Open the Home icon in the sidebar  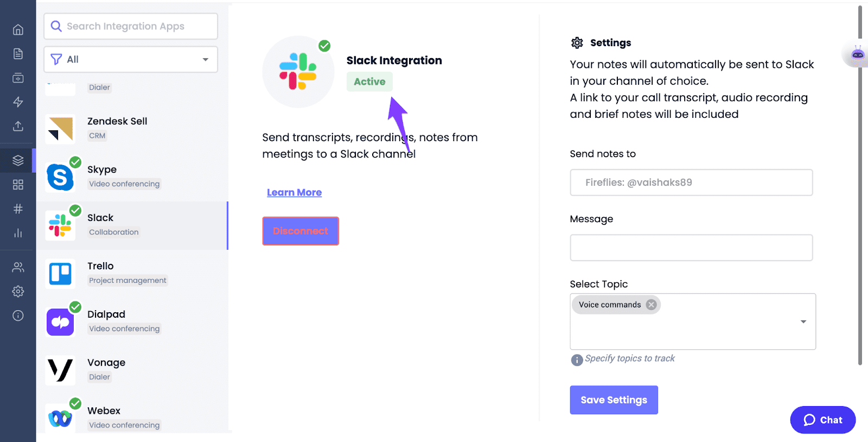point(18,29)
